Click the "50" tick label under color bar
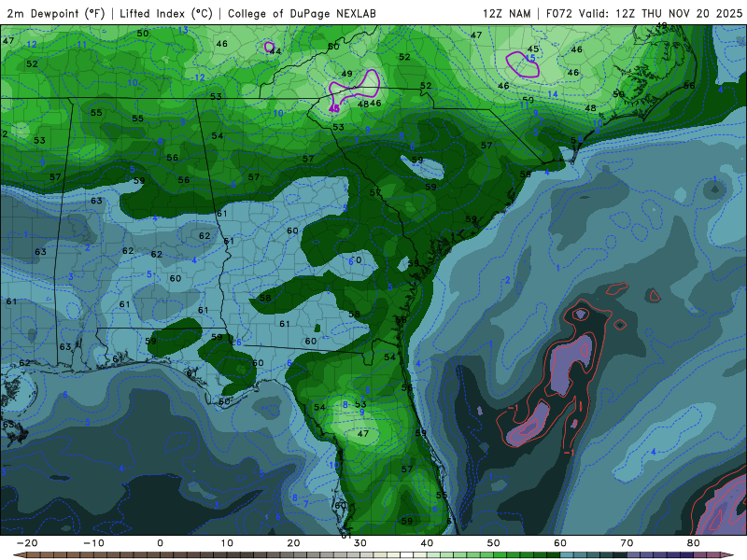 [494, 543]
